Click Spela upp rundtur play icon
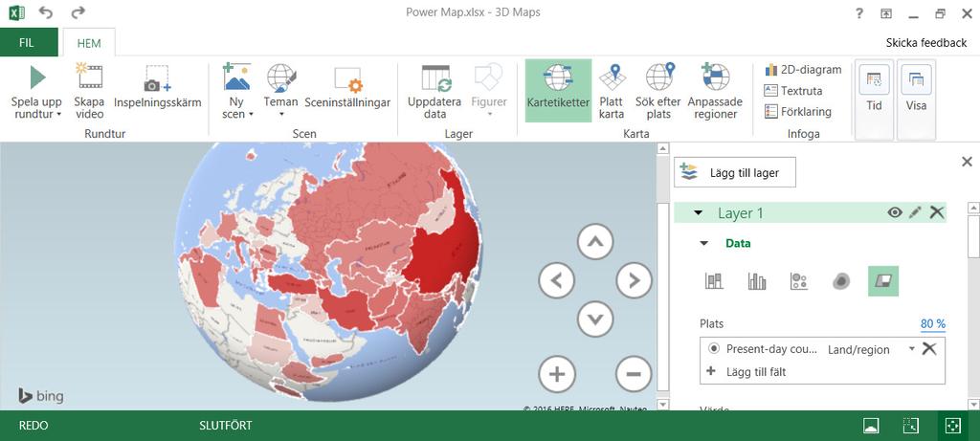This screenshot has width=980, height=441. [x=37, y=77]
